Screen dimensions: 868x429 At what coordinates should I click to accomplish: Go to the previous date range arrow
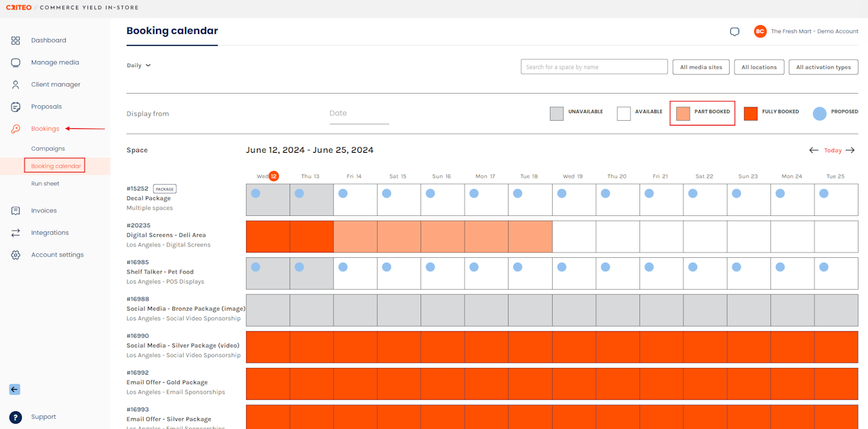click(814, 150)
